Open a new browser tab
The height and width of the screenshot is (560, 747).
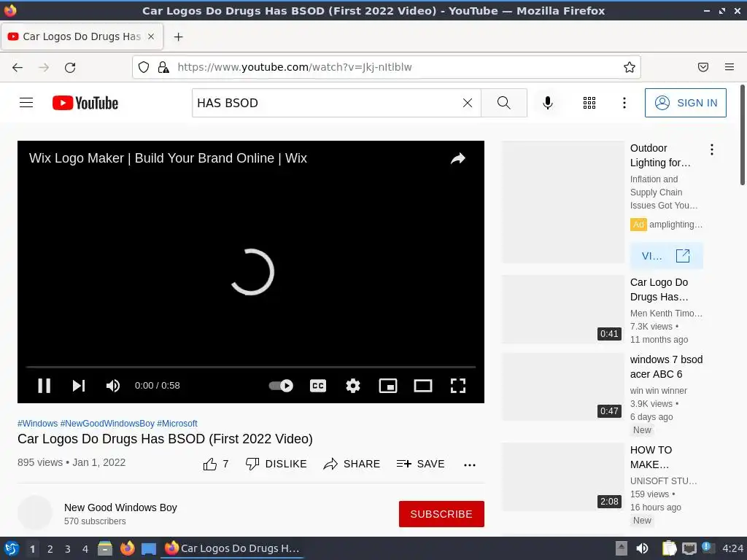(x=178, y=36)
